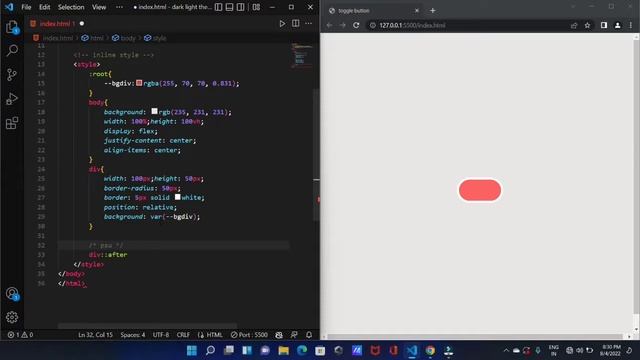Bookmark this page with the star

(x=587, y=25)
